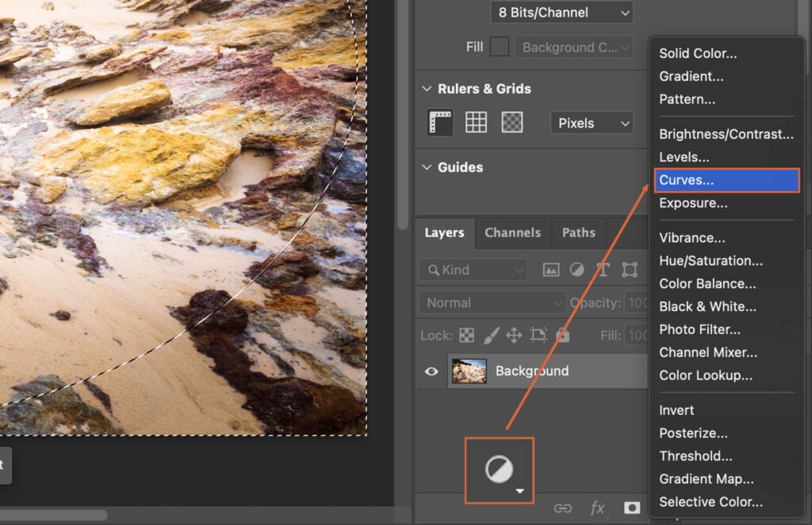Toggle lock position on the layer

coord(514,335)
